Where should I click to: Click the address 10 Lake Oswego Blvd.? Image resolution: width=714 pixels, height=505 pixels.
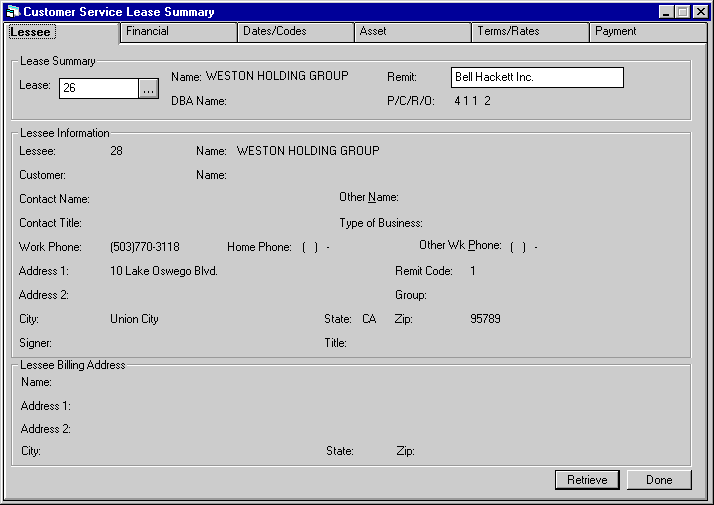[x=164, y=271]
